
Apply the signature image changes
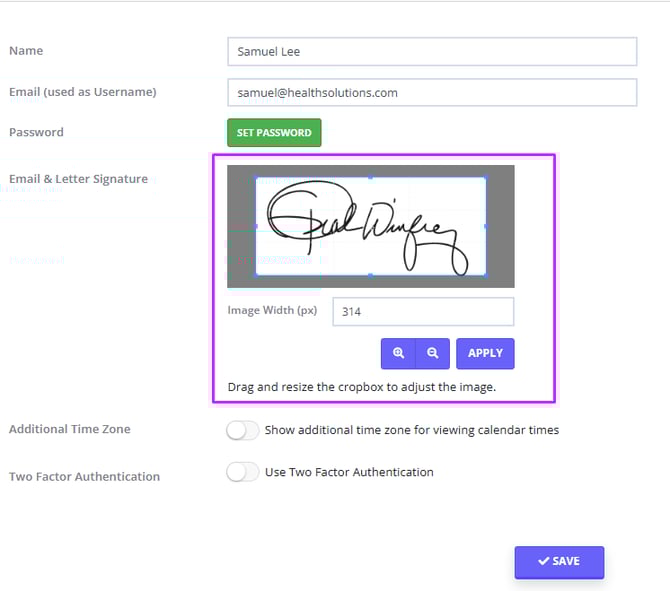(x=485, y=353)
